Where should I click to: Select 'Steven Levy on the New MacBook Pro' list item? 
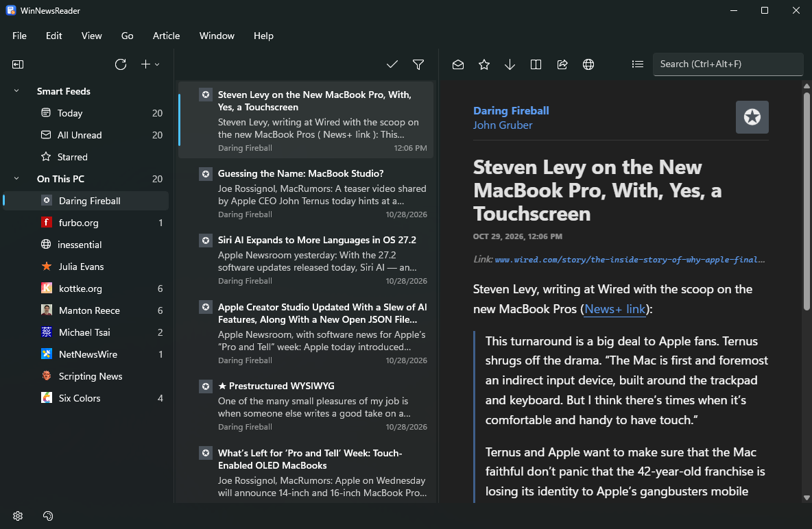[x=306, y=120]
